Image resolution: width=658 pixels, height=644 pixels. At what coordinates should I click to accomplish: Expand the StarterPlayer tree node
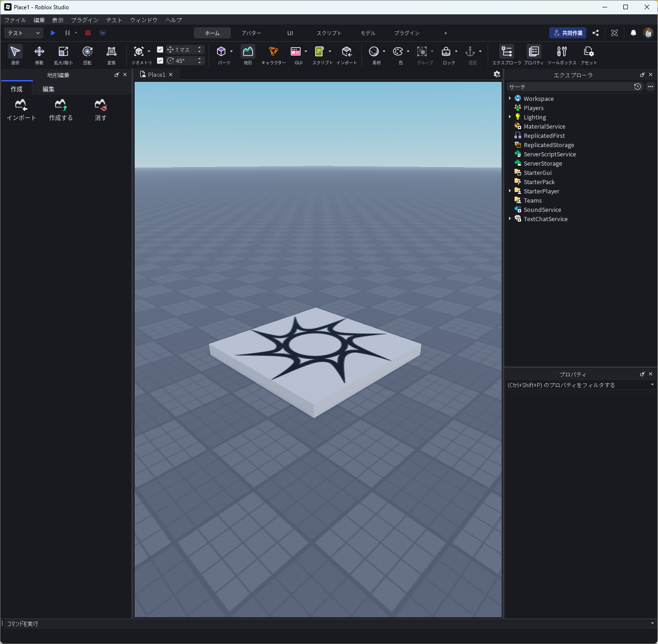tap(510, 191)
